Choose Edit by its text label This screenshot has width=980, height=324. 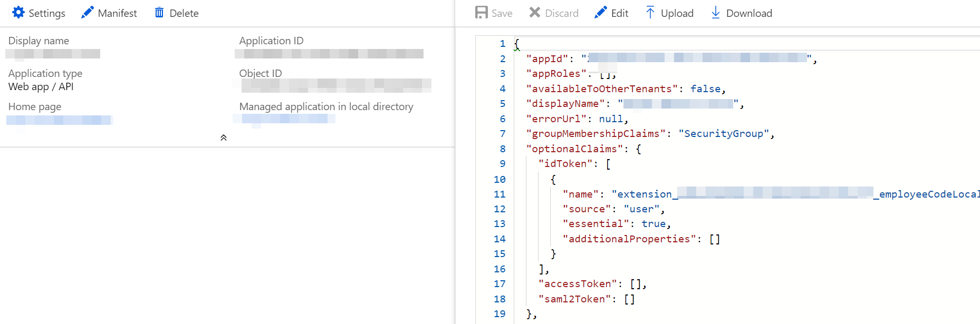(x=620, y=13)
